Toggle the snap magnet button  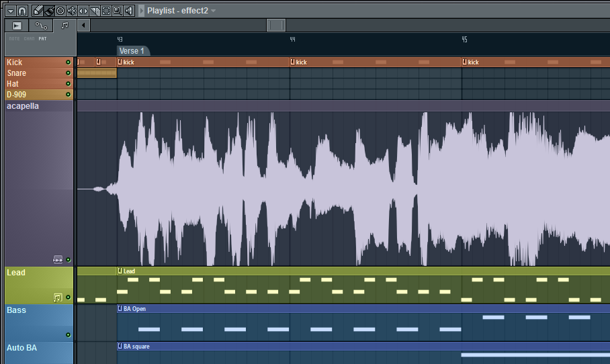(22, 11)
